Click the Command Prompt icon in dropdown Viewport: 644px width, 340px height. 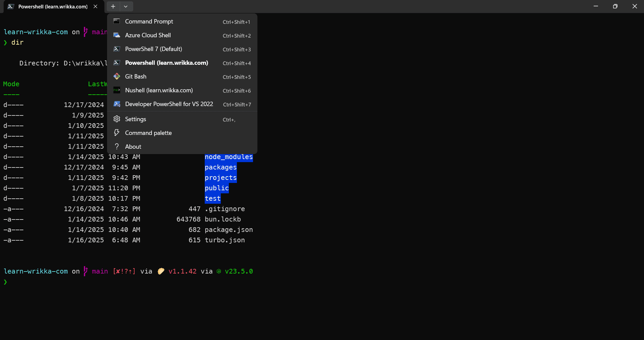(116, 21)
